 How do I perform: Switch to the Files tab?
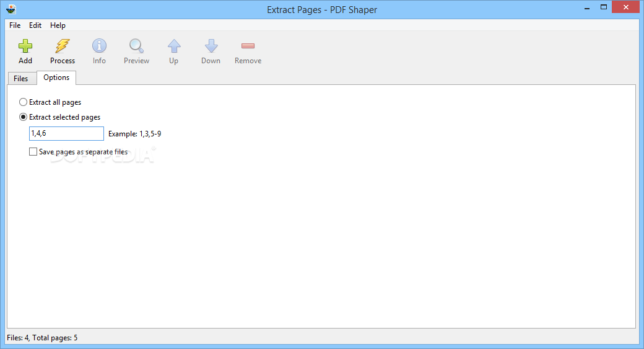coord(21,79)
